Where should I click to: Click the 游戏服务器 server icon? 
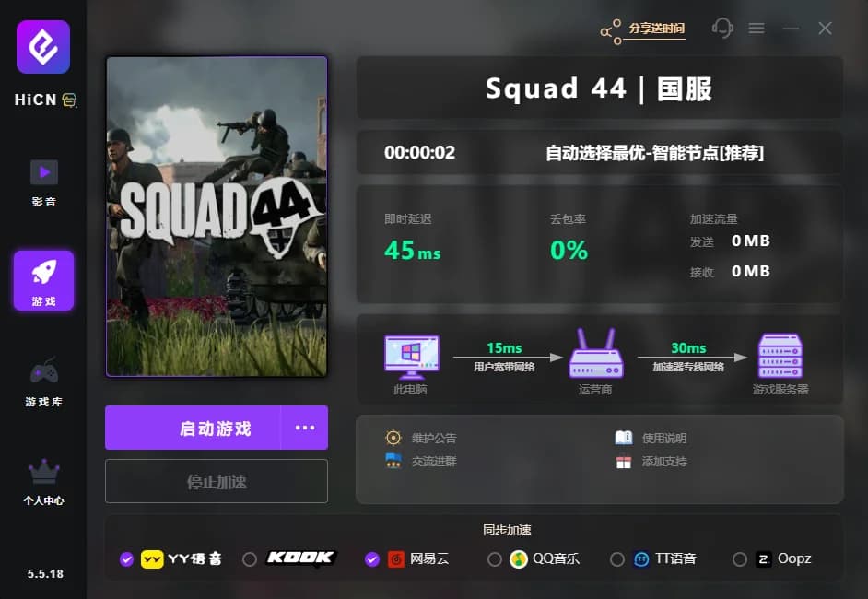click(x=780, y=356)
